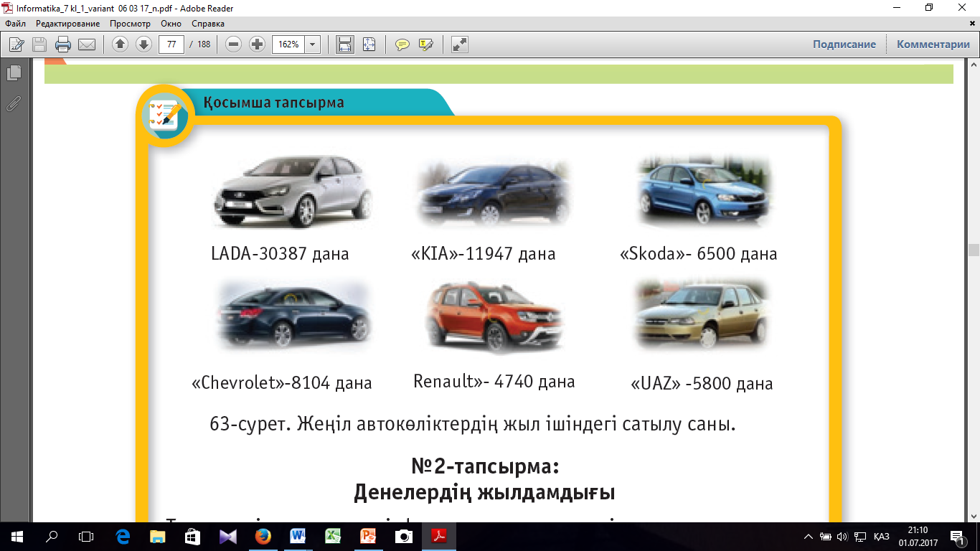Open File Explorer from taskbar

tap(158, 536)
